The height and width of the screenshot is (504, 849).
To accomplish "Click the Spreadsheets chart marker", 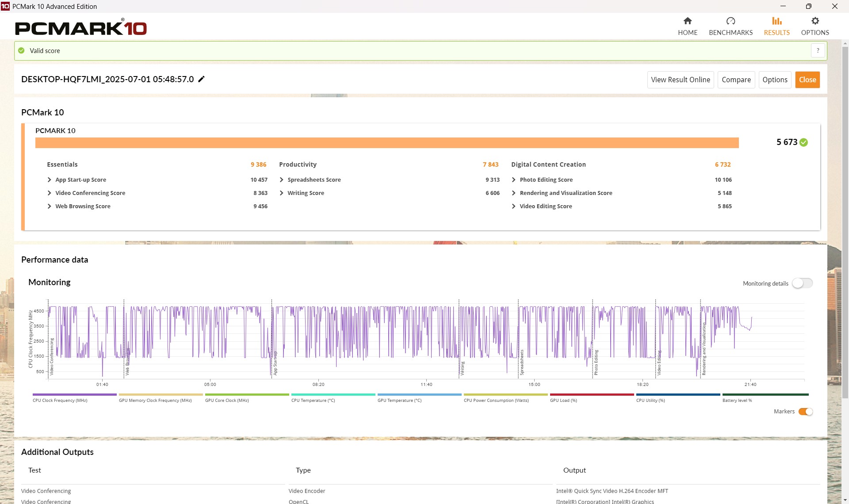I will [x=522, y=363].
